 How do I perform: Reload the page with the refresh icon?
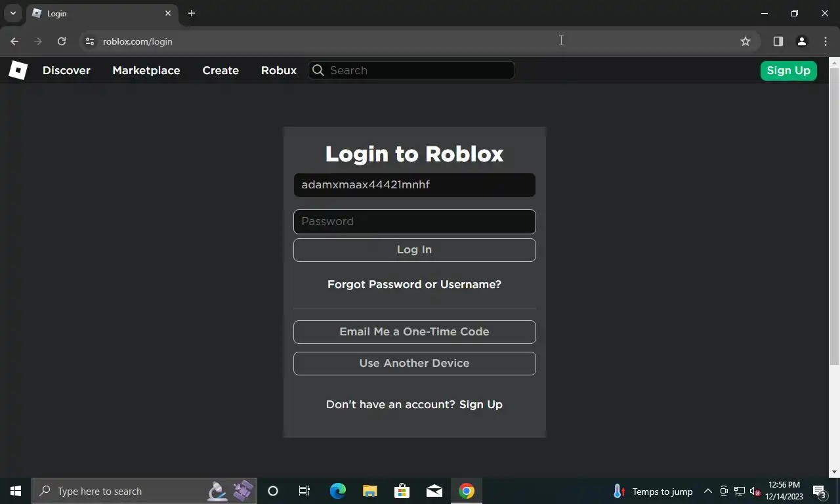tap(62, 41)
